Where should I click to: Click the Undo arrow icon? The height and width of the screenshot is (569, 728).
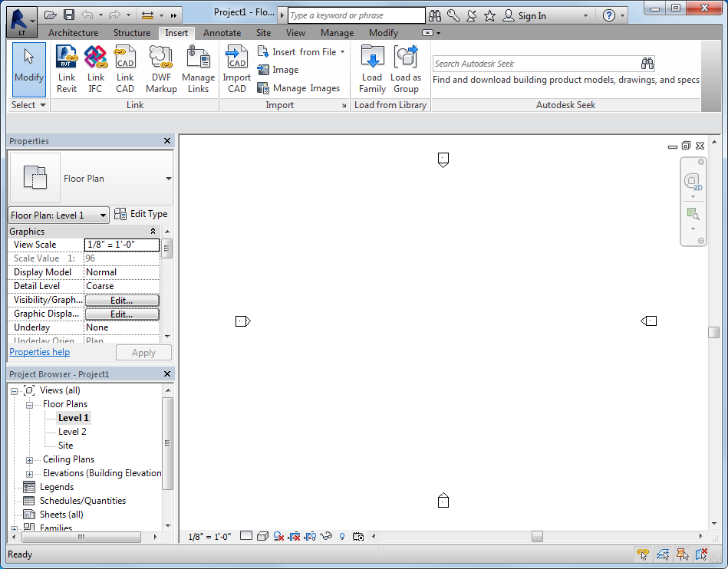coord(87,15)
